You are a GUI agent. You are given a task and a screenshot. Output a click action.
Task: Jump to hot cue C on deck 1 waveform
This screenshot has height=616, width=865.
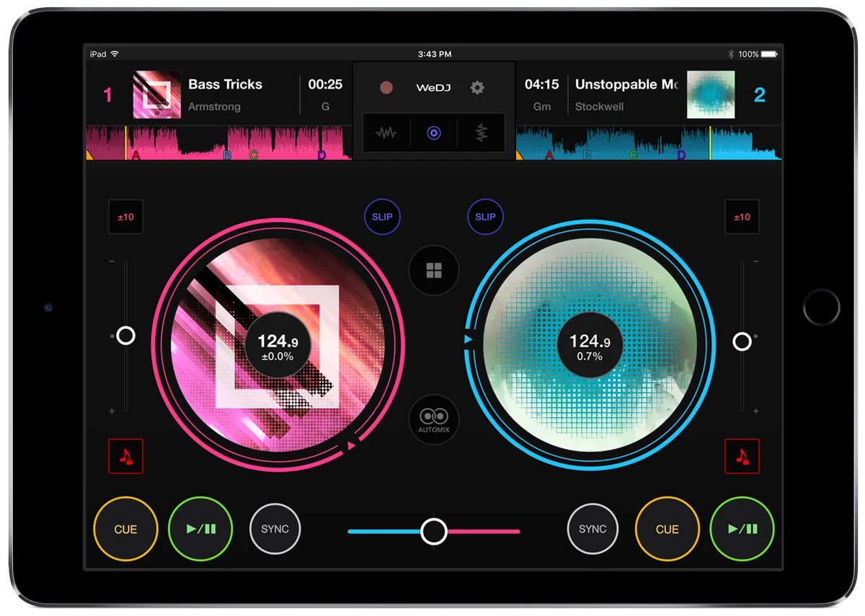[254, 155]
